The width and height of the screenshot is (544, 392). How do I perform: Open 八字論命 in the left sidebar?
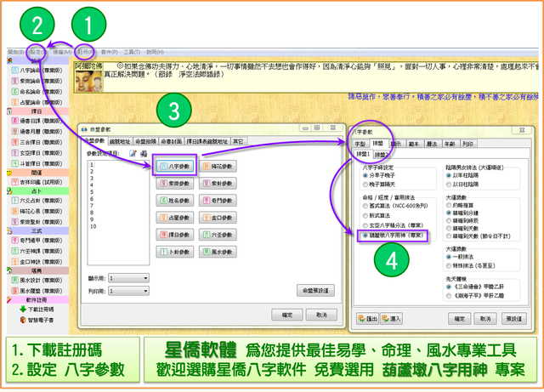(35, 71)
